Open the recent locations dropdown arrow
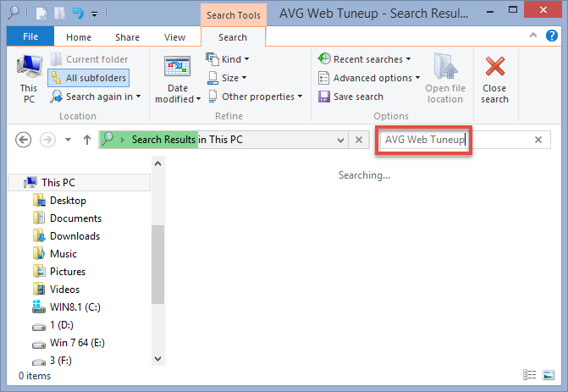The image size is (568, 392). click(x=68, y=140)
